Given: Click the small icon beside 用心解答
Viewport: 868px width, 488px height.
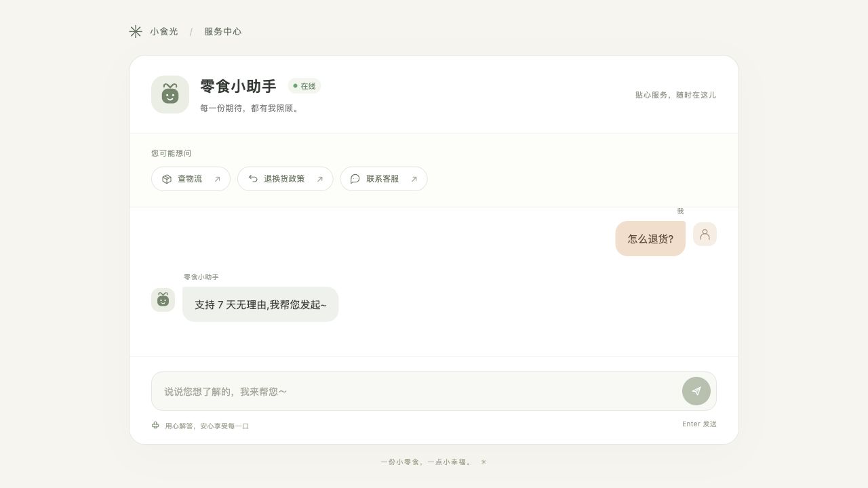Looking at the screenshot, I should pyautogui.click(x=155, y=426).
